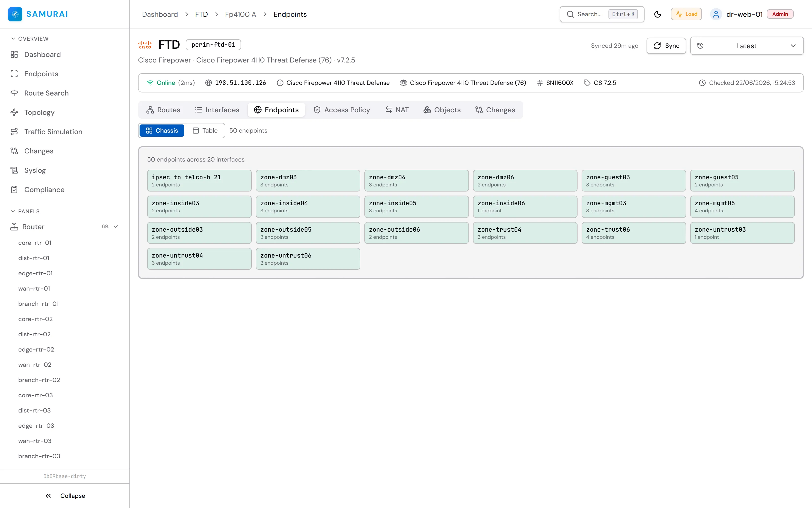The image size is (812, 508).
Task: Click the perim-ftd-01 hostname badge
Action: pos(213,45)
